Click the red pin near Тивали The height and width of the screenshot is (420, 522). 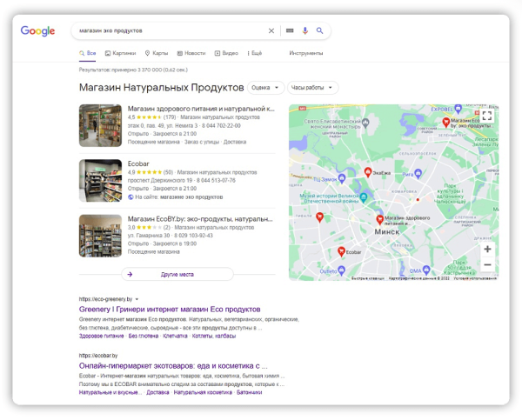[x=319, y=217]
